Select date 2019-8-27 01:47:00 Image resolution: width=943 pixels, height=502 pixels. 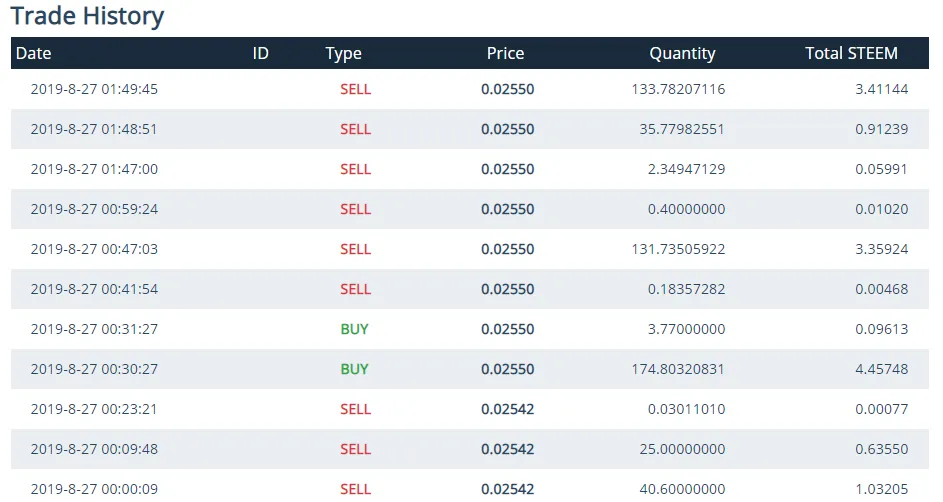[x=94, y=169]
